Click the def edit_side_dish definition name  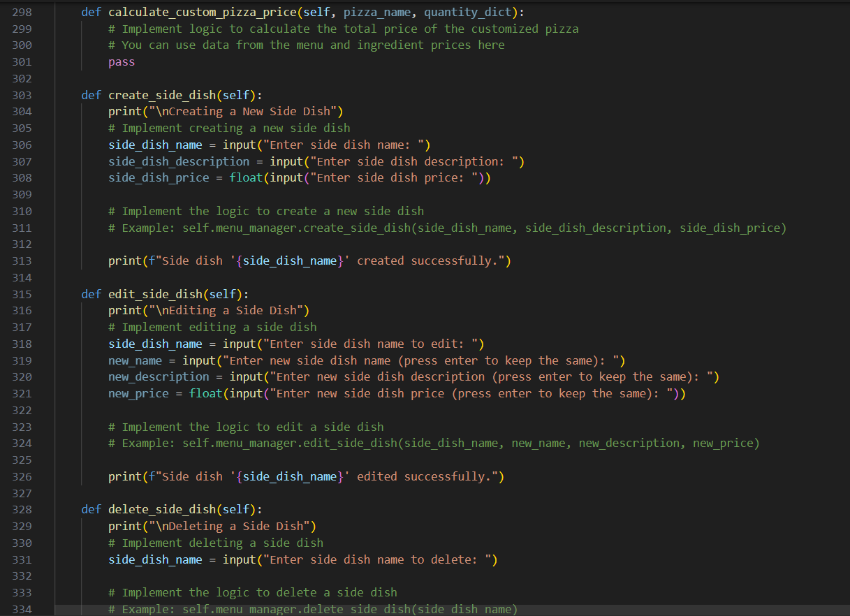coord(155,294)
